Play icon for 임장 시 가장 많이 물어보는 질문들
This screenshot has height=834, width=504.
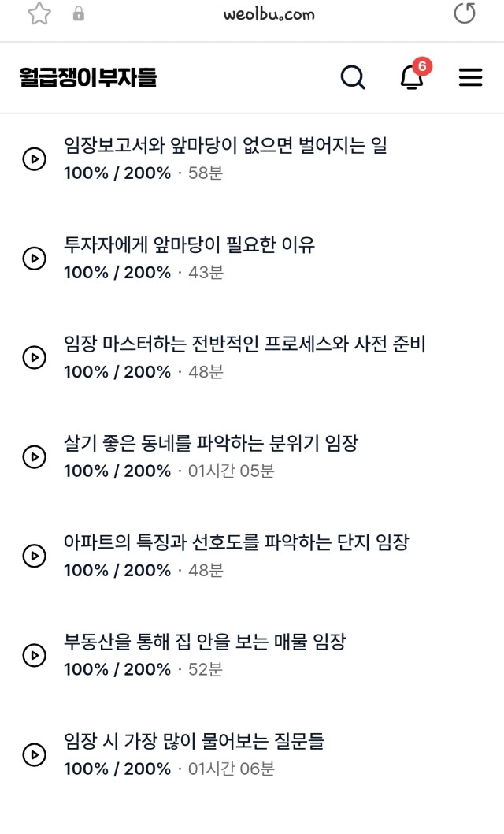35,754
